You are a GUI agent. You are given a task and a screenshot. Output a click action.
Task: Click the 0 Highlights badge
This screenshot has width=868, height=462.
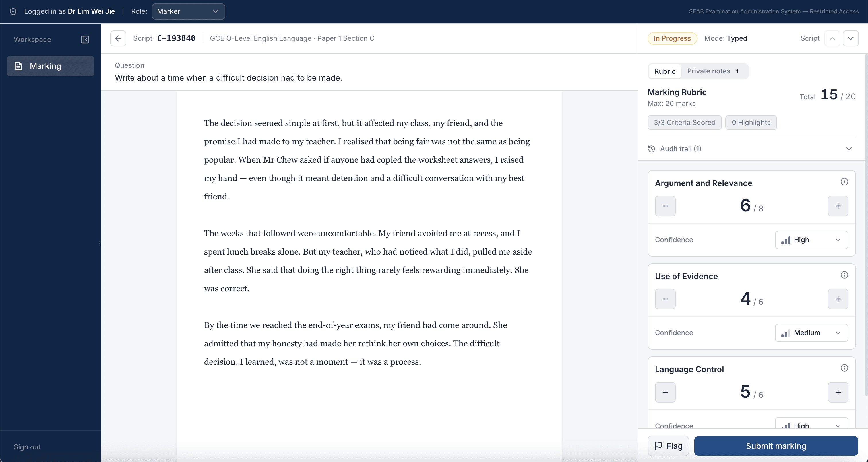751,122
